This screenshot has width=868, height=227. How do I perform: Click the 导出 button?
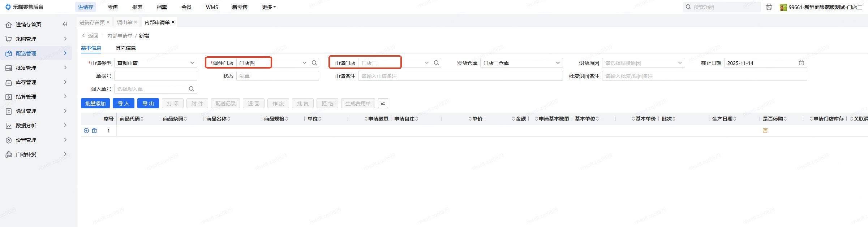(148, 103)
